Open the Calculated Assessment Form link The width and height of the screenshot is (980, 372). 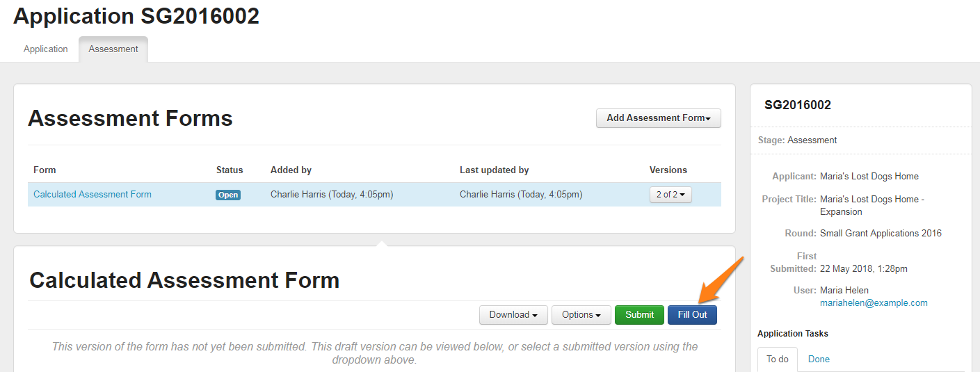point(93,195)
